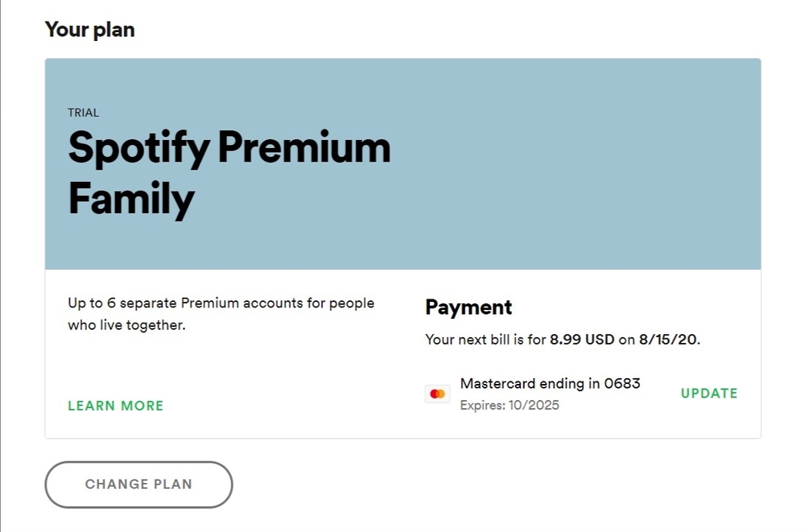805x532 pixels.
Task: Click the 8.99 USD bill amount
Action: 582,340
